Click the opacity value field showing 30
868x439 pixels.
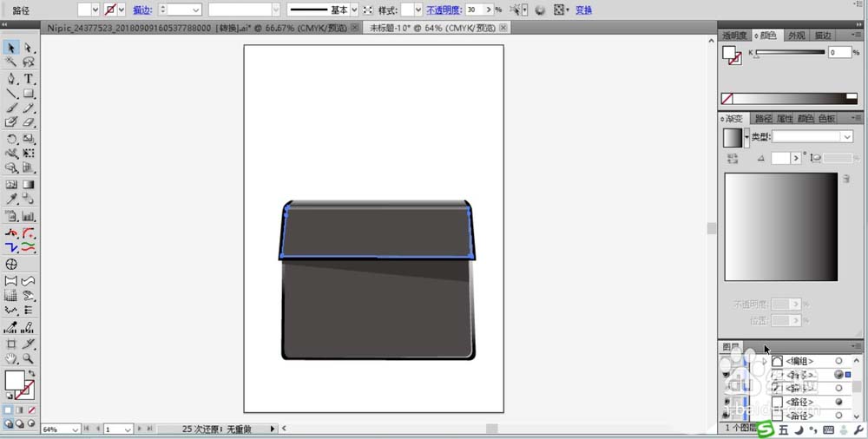tap(475, 10)
